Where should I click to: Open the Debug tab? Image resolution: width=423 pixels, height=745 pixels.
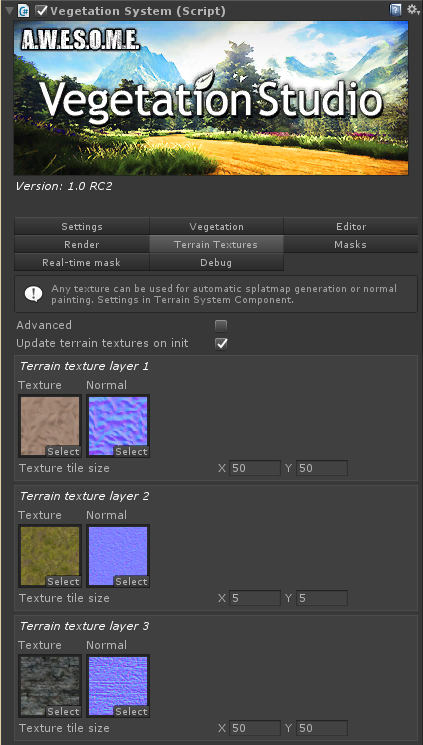click(216, 263)
